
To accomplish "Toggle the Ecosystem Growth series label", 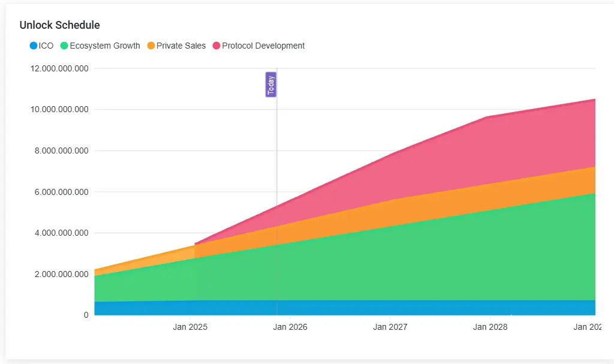I will click(x=105, y=46).
